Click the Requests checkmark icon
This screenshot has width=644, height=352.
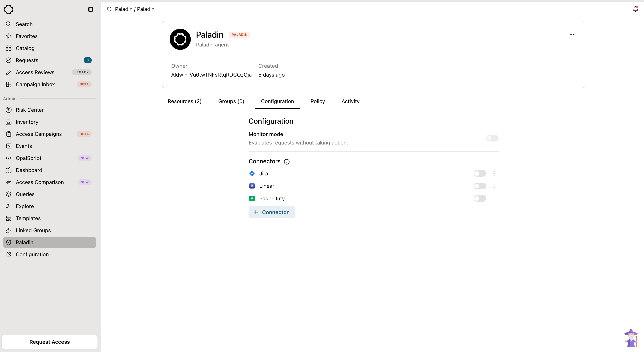(x=9, y=60)
